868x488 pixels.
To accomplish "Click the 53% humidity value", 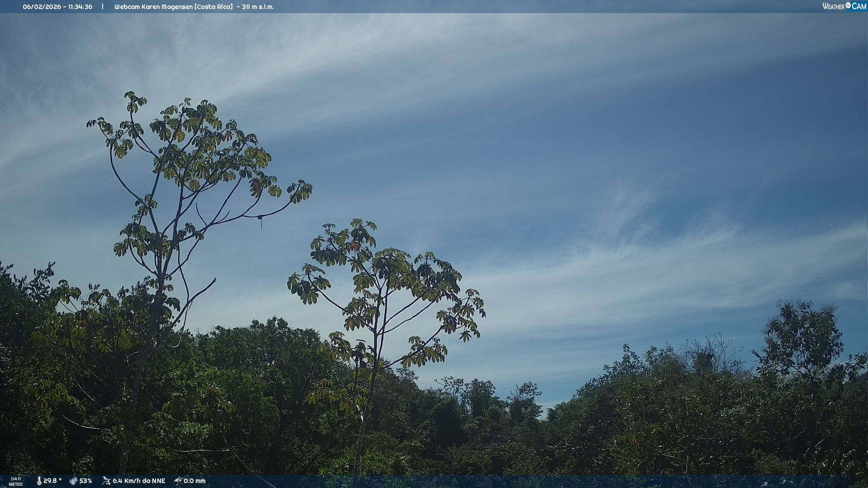I will (86, 481).
